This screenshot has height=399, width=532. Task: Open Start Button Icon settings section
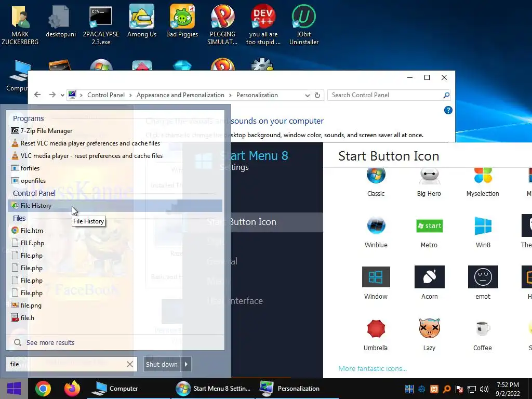[253, 222]
